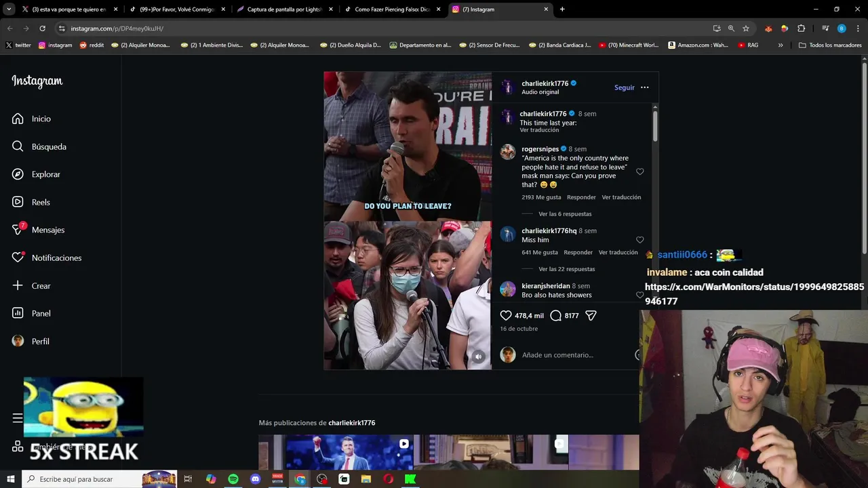Image resolution: width=868 pixels, height=488 pixels.
Task: Open browser zoom indicator icon
Action: coord(731,28)
